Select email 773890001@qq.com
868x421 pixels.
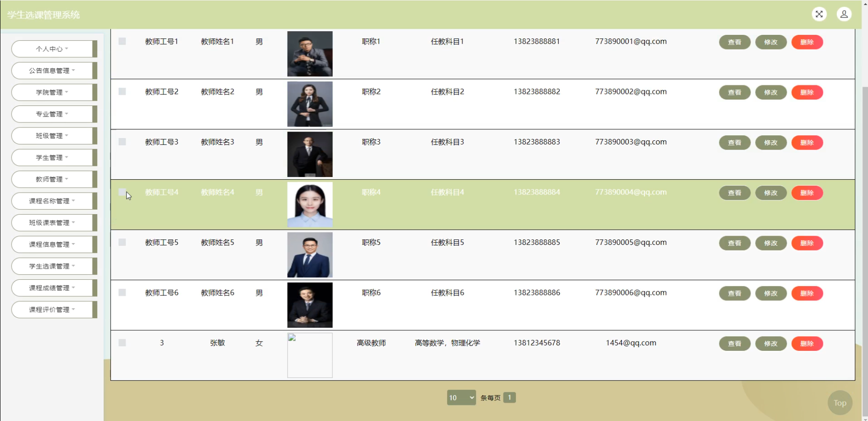[x=631, y=41]
